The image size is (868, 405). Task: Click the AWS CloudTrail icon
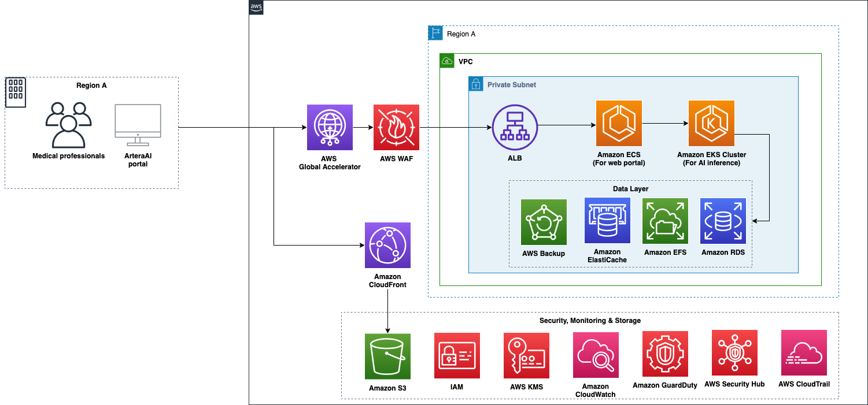pyautogui.click(x=804, y=352)
